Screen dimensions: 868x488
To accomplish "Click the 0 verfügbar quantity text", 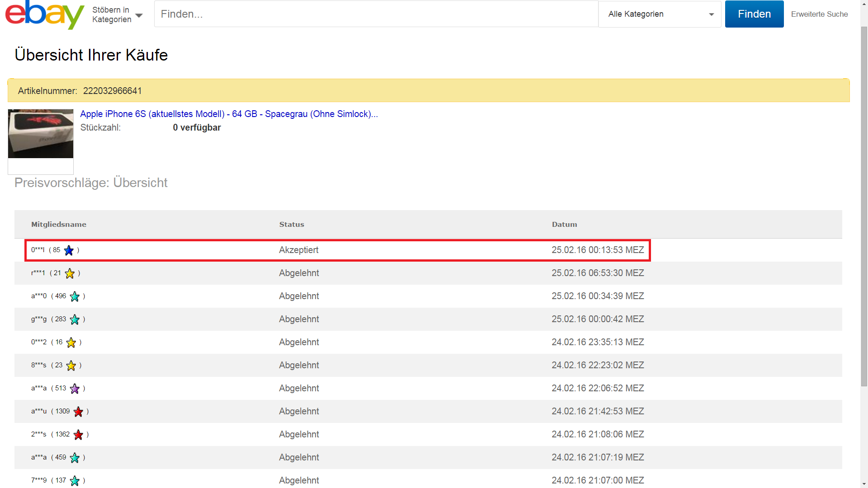I will [x=197, y=127].
